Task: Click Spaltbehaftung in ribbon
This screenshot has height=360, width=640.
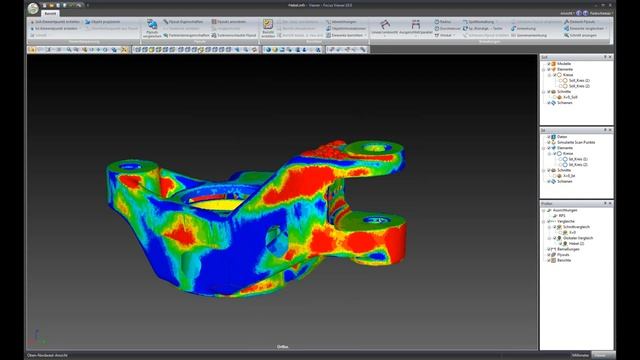Action: tap(478, 22)
